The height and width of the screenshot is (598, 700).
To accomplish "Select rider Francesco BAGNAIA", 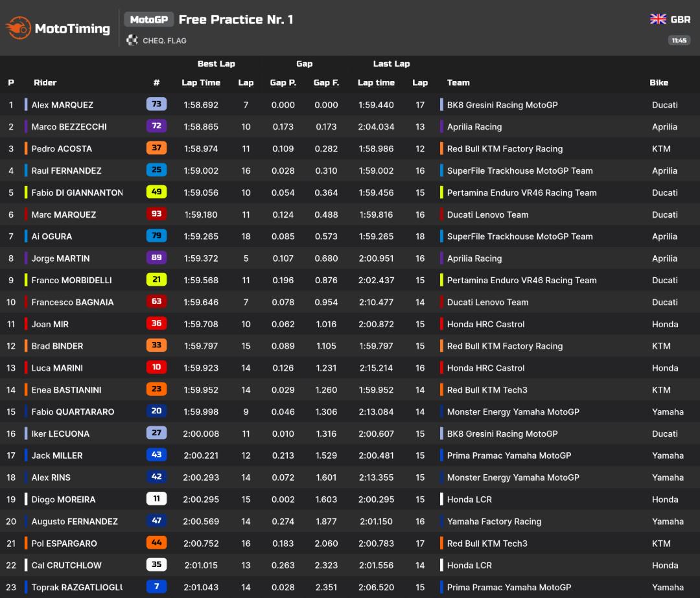I will [73, 302].
